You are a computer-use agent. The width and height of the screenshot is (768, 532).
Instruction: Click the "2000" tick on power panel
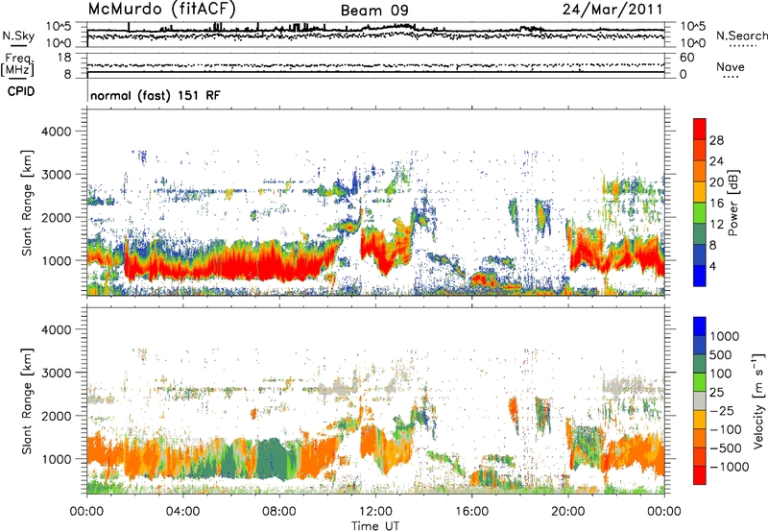(x=57, y=217)
